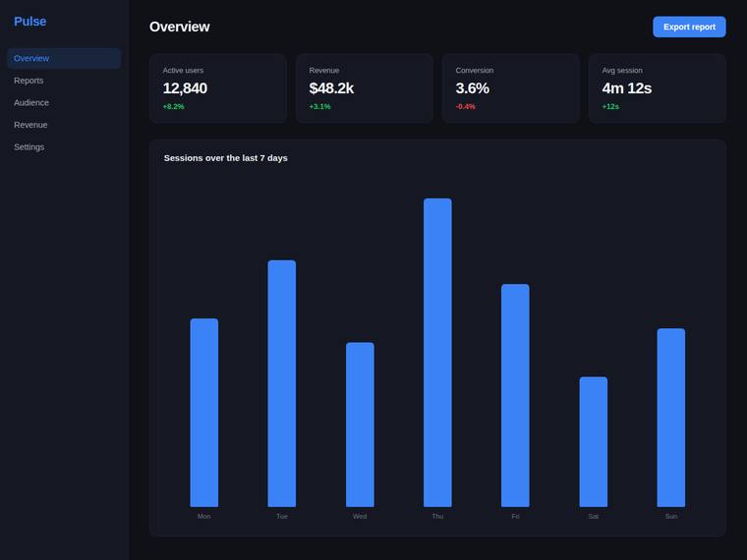Click the +12s session change
747x560 pixels.
(610, 106)
